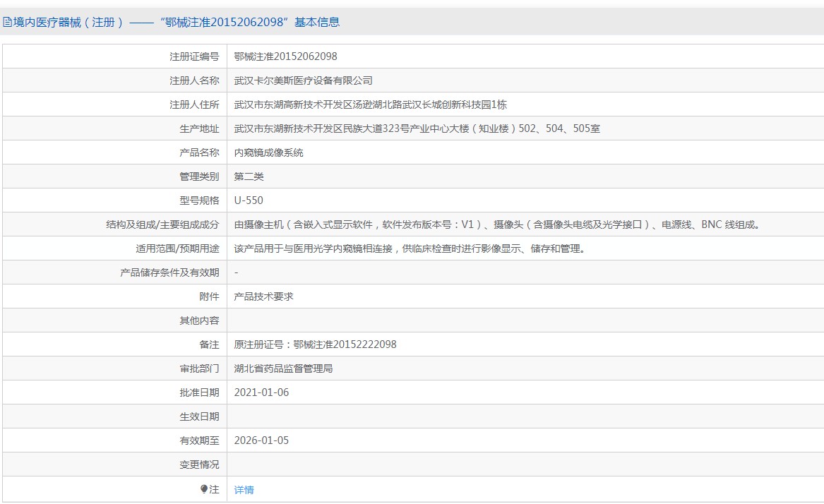Click the 型号规格 label
The height and width of the screenshot is (504, 824).
(x=199, y=200)
